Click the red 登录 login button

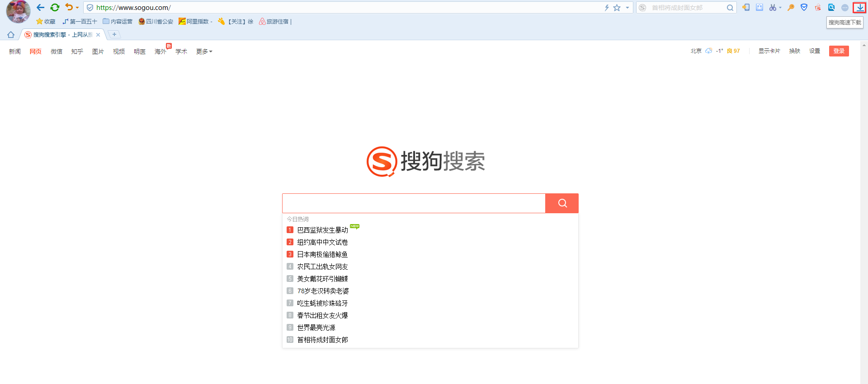point(839,51)
